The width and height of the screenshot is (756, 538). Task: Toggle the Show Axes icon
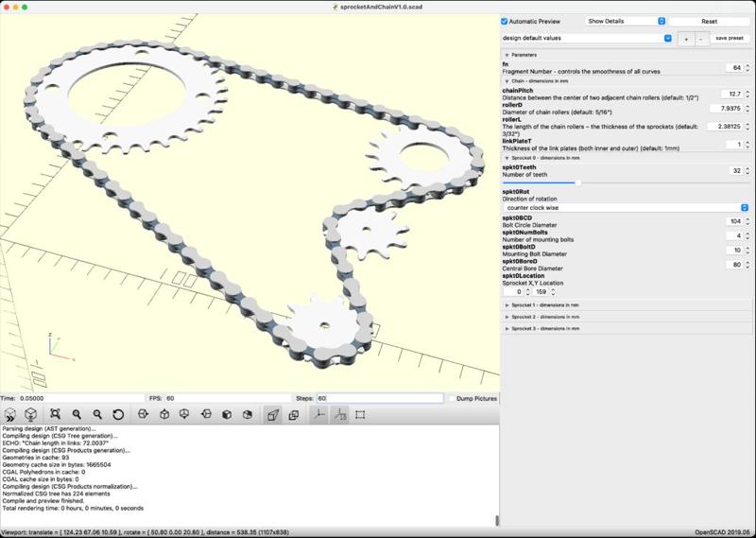pos(318,414)
